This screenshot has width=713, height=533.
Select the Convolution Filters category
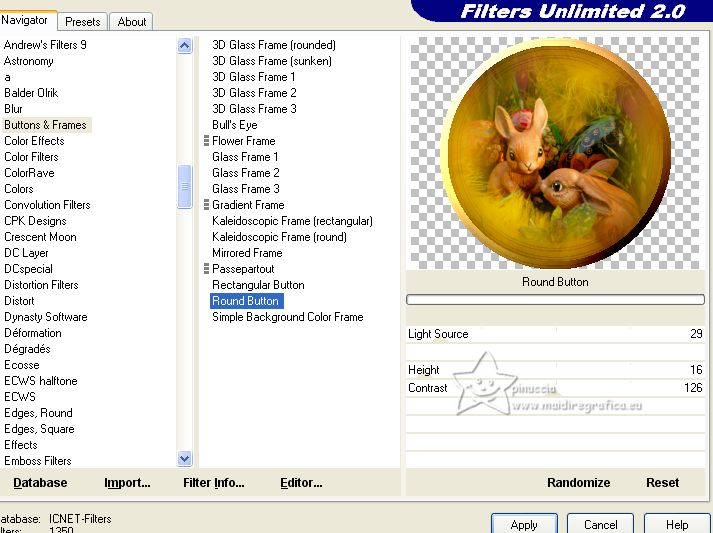(x=47, y=205)
